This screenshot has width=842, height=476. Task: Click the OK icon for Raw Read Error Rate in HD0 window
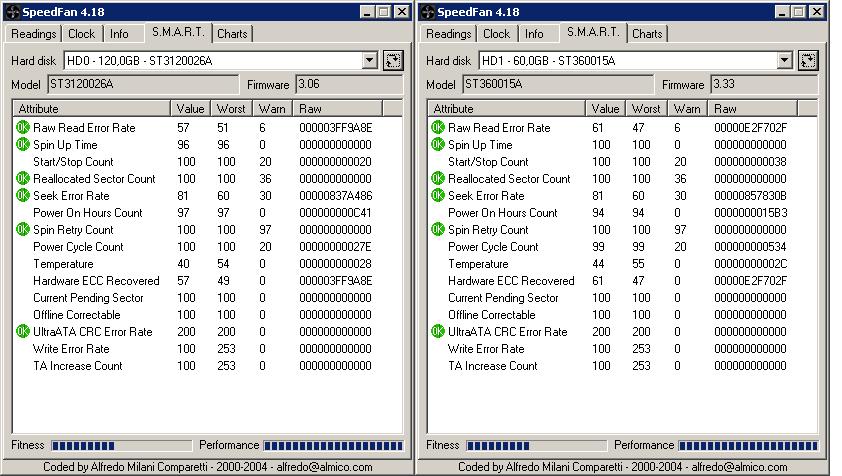click(23, 127)
